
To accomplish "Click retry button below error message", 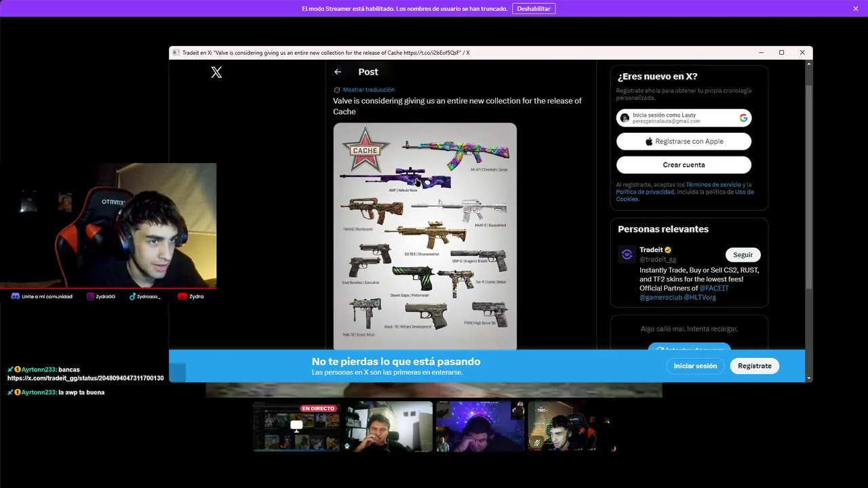I will (x=689, y=347).
